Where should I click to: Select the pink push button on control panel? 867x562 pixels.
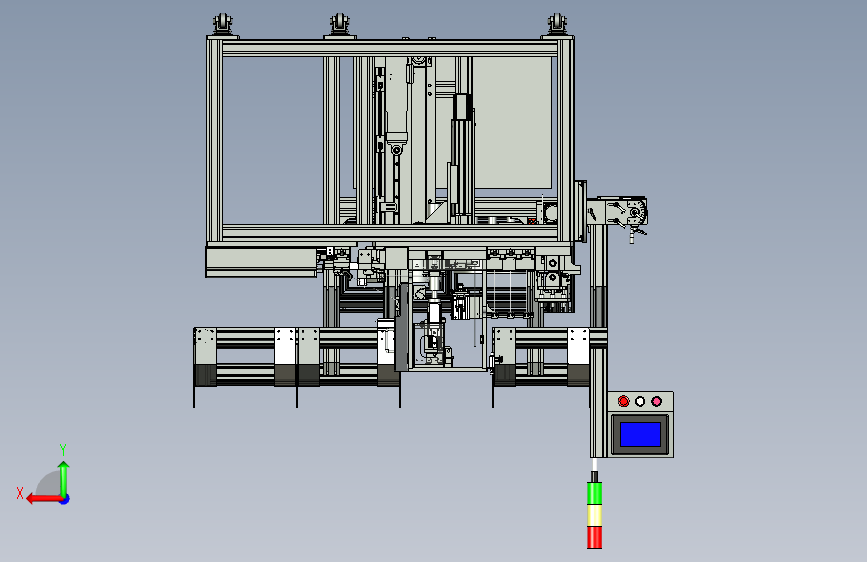(656, 401)
